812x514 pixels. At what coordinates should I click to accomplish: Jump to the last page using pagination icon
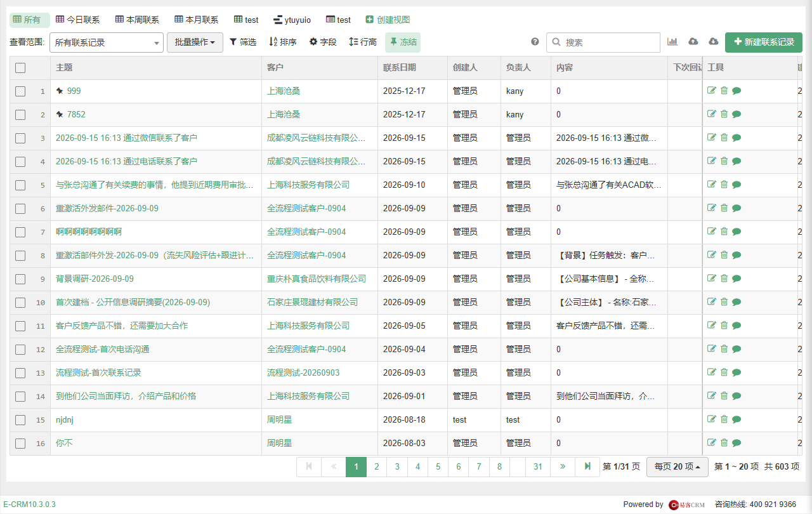tap(587, 467)
